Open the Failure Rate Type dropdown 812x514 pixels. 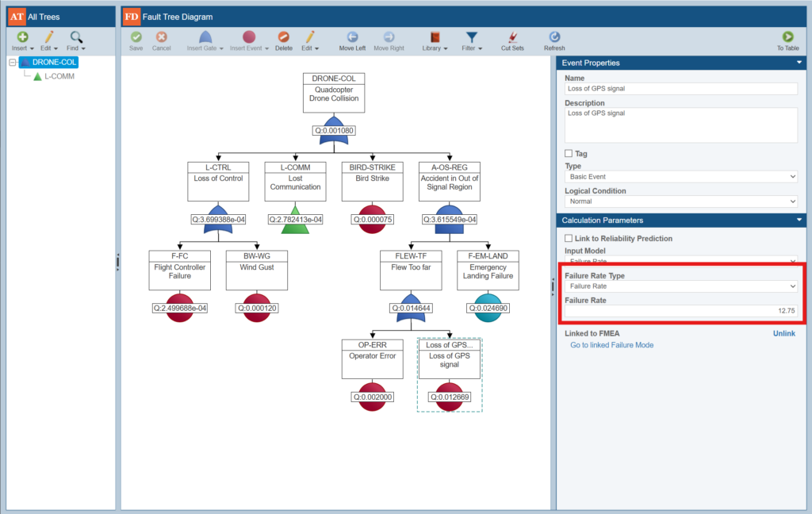click(681, 286)
